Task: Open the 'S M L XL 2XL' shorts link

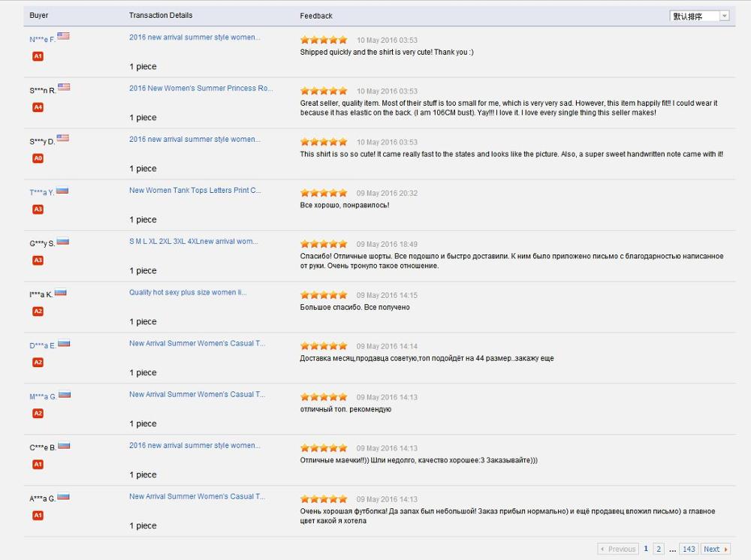Action: [x=193, y=242]
